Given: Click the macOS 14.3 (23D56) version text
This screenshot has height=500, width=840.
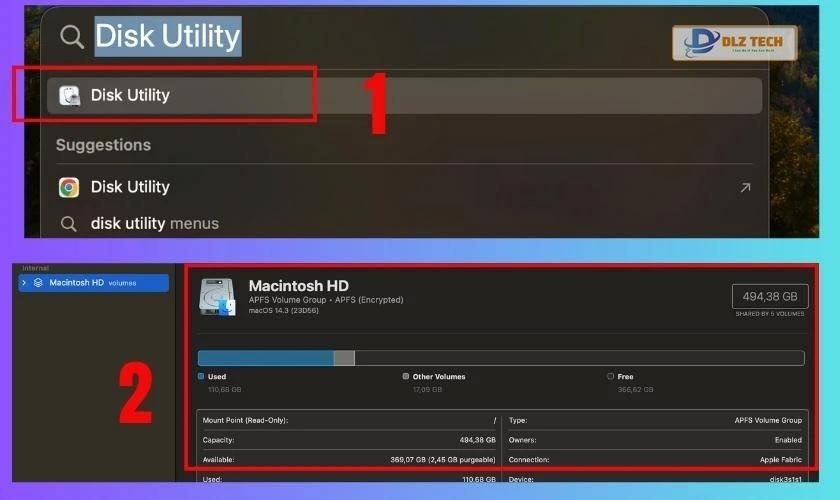Looking at the screenshot, I should click(283, 310).
